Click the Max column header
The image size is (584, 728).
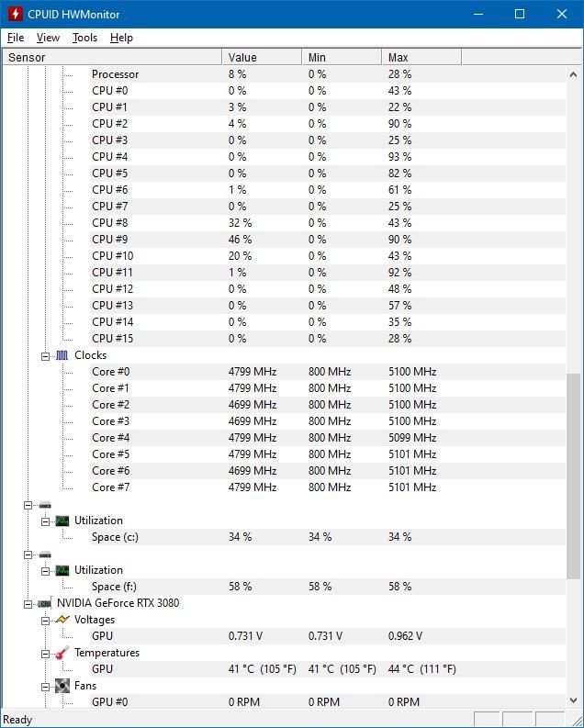422,57
